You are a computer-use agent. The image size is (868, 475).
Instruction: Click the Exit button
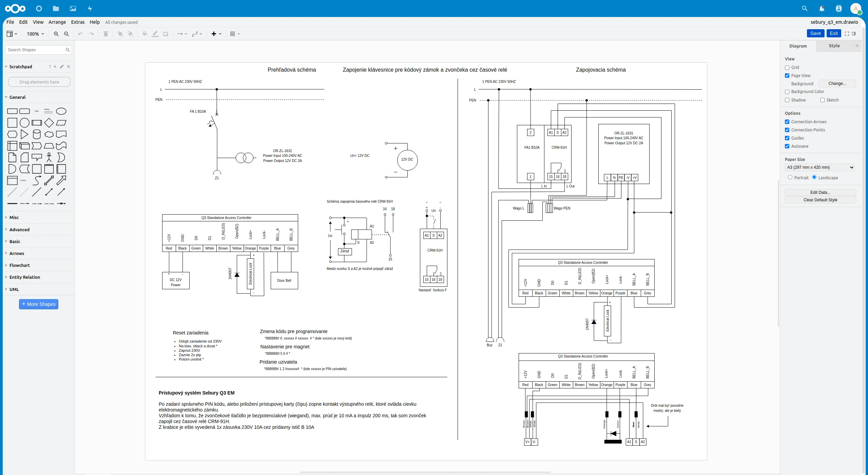[x=834, y=33]
